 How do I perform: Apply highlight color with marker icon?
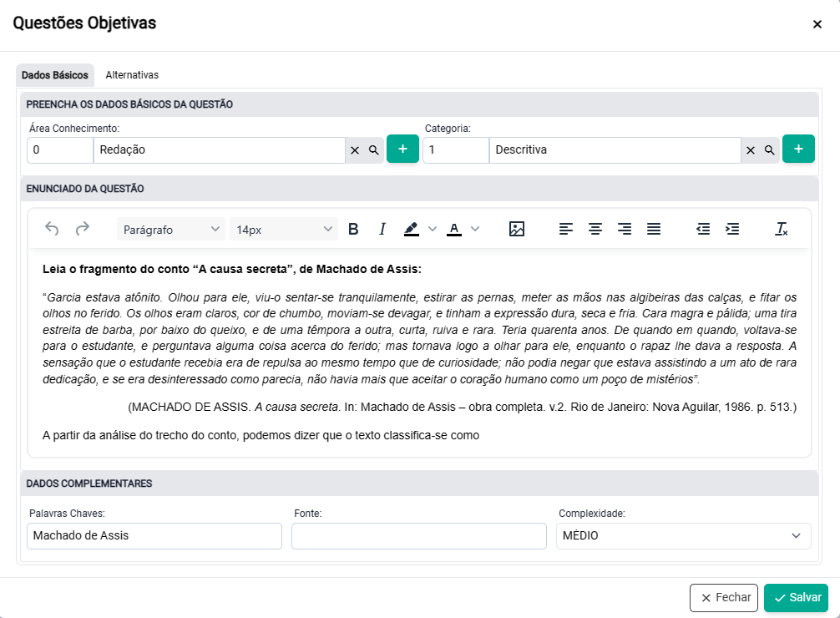click(412, 230)
